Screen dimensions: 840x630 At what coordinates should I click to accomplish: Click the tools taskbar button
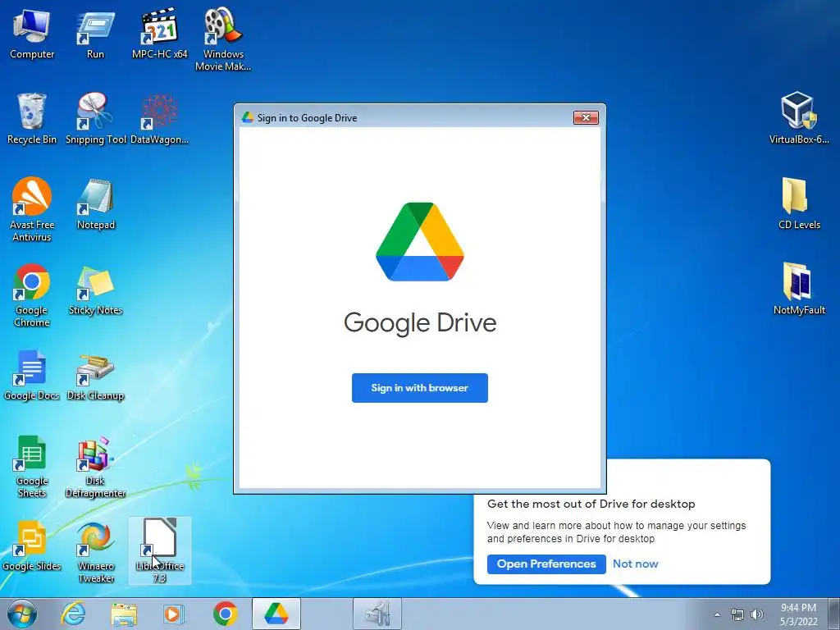(377, 614)
